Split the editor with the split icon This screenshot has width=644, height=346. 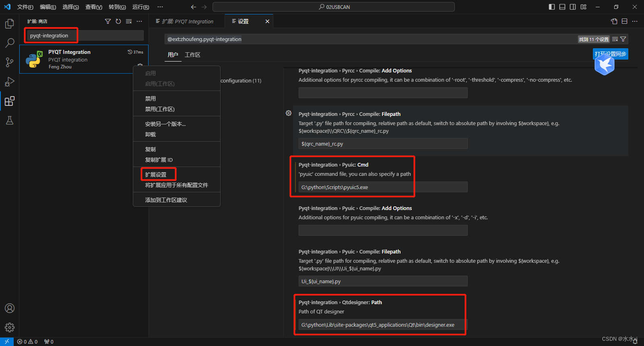[624, 21]
